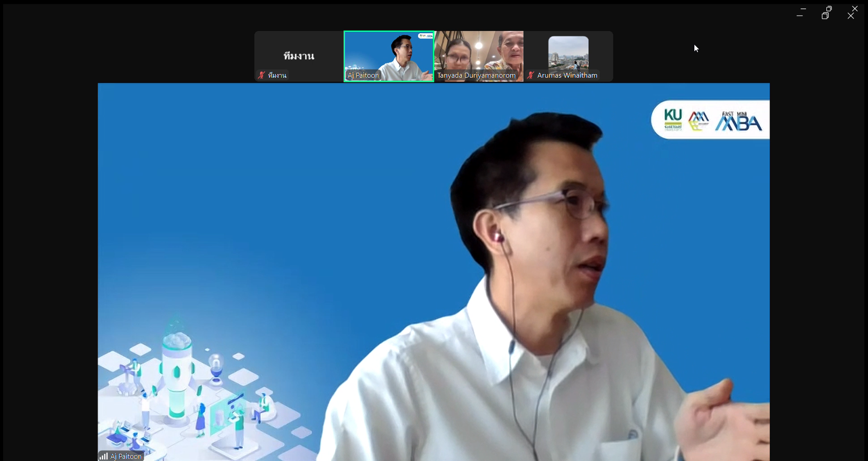Click the Aj Paitoon name label in thumbnail
Screen dimensions: 868x461
point(363,76)
